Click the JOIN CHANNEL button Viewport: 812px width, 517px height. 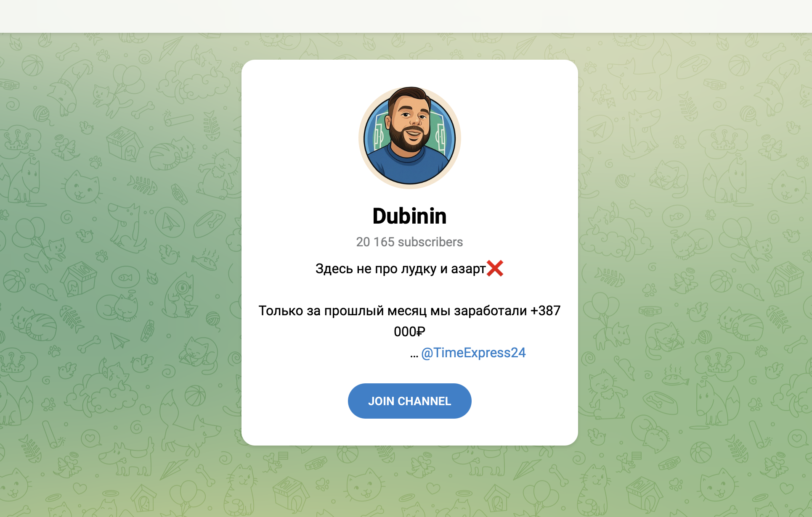pyautogui.click(x=409, y=401)
